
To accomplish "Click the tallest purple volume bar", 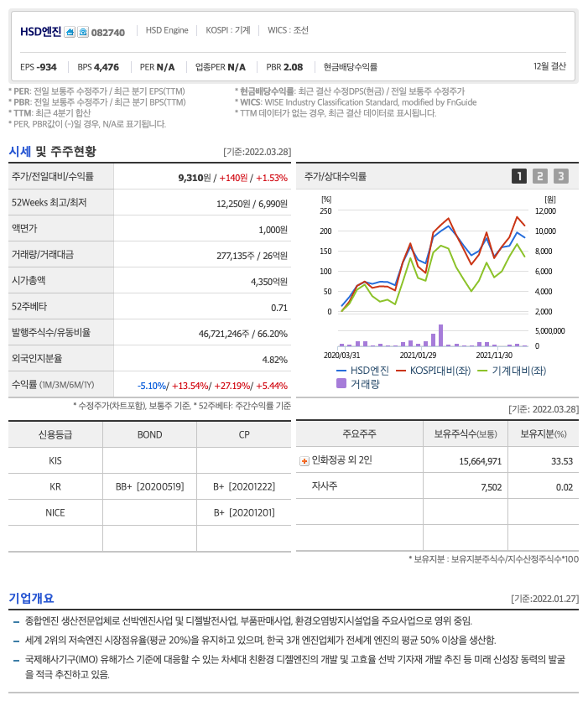I will 440,335.
